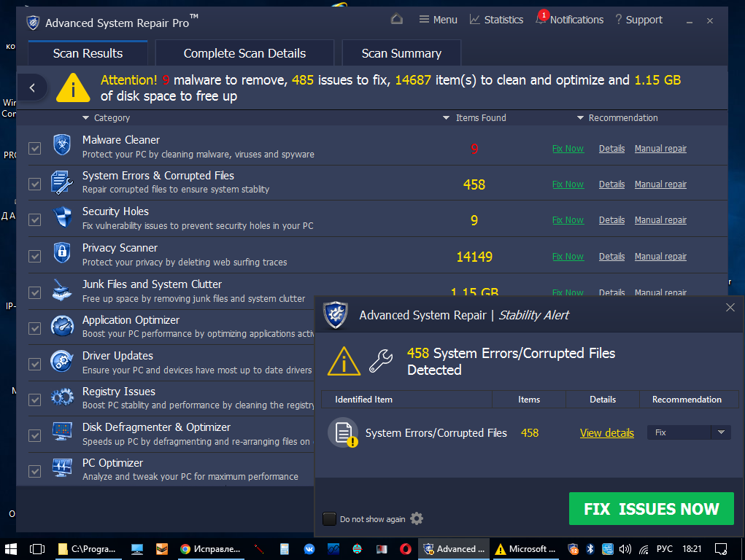
Task: Toggle the Application Optimizer checkbox
Action: tap(35, 328)
